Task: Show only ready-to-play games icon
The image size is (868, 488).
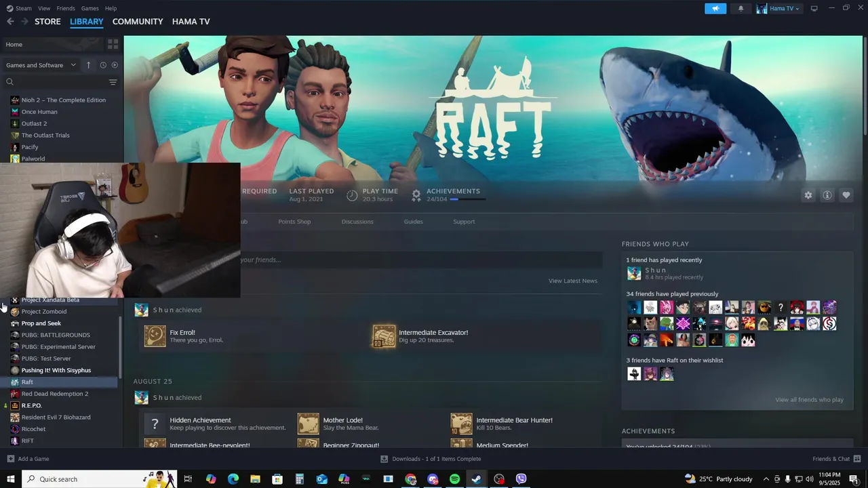Action: coord(115,65)
